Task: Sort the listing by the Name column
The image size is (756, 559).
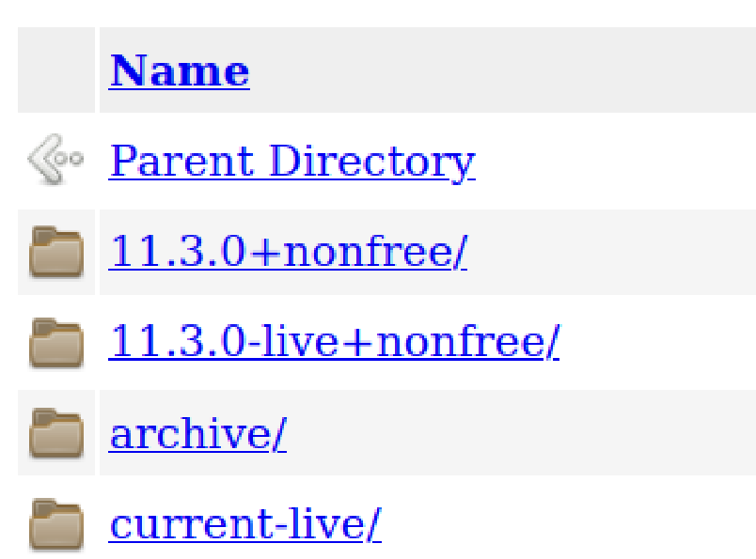Action: (179, 71)
